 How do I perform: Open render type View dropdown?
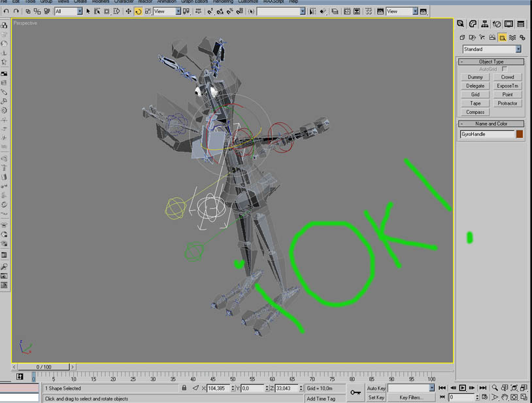[415, 11]
